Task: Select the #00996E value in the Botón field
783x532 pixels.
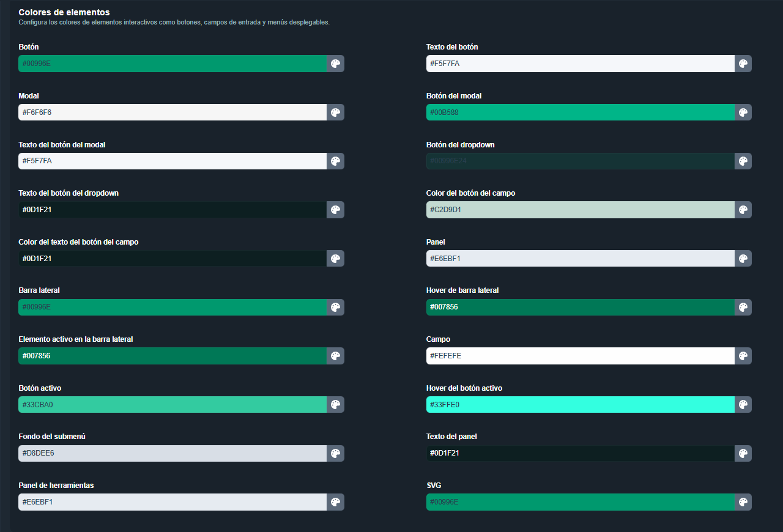Action: coord(171,63)
